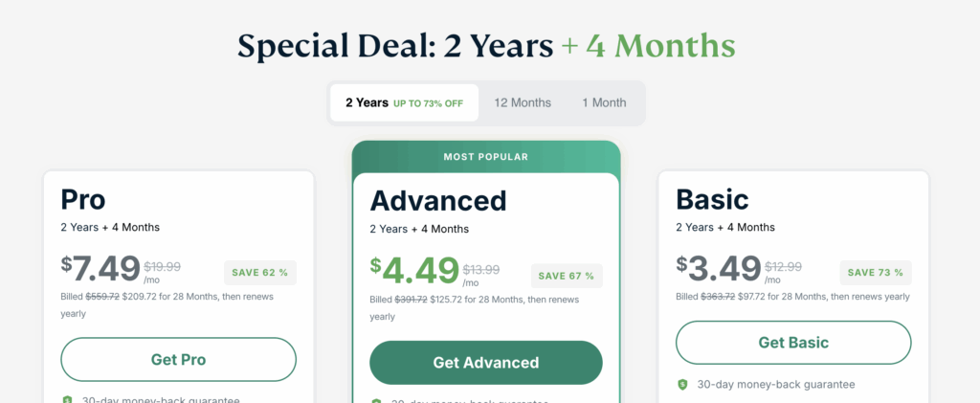Viewport: 980px width, 403px height.
Task: Click the Get Advanced button
Action: 485,363
